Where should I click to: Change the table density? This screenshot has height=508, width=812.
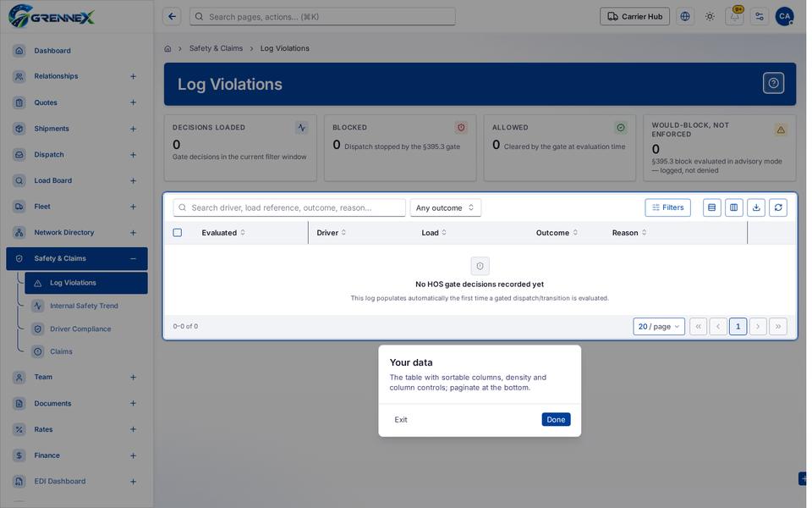712,208
